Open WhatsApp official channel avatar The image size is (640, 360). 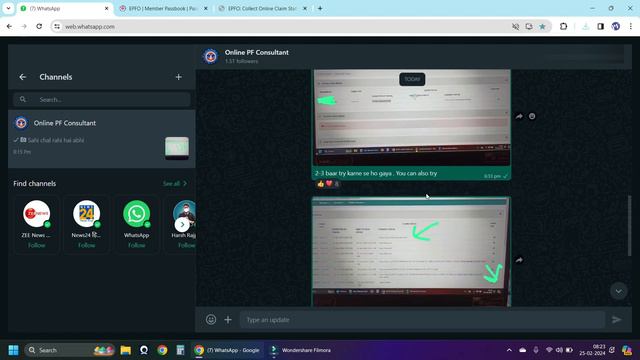click(136, 213)
